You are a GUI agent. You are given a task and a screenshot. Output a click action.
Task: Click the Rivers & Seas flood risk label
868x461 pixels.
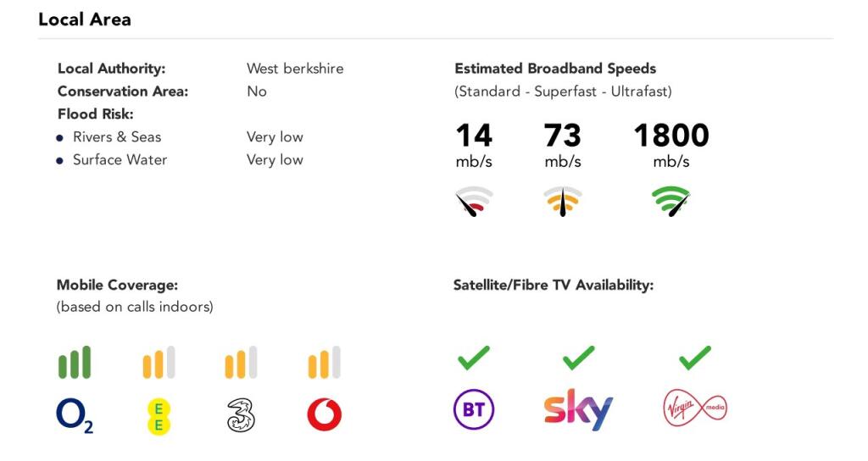116,136
